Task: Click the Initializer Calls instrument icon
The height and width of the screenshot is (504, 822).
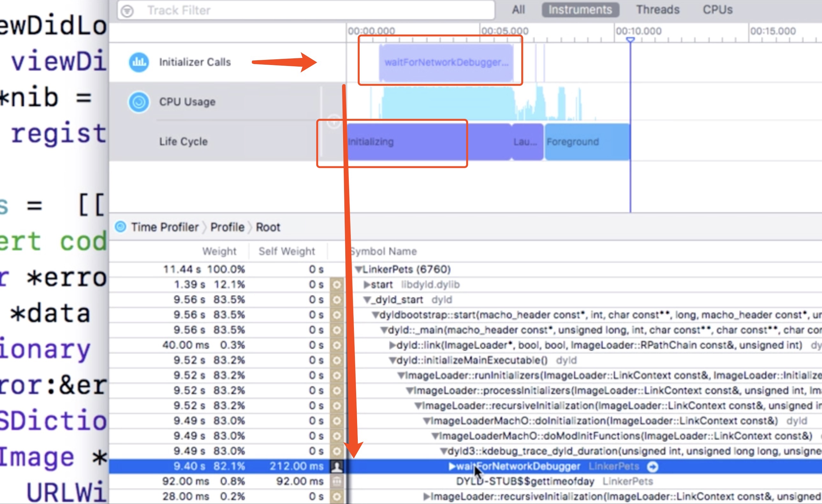Action: (x=139, y=62)
